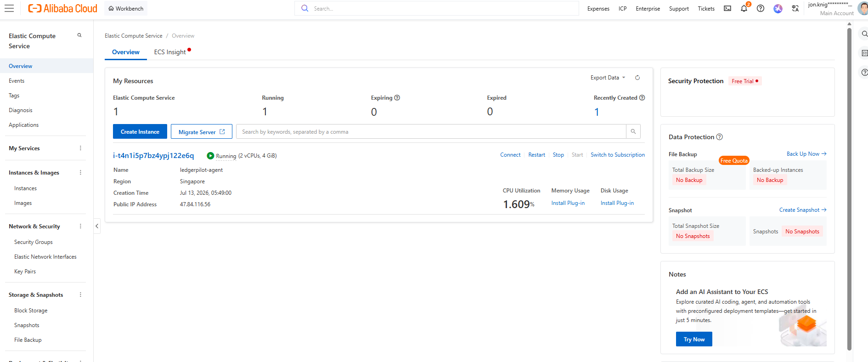Show Expiring help tooltip icon

point(397,98)
